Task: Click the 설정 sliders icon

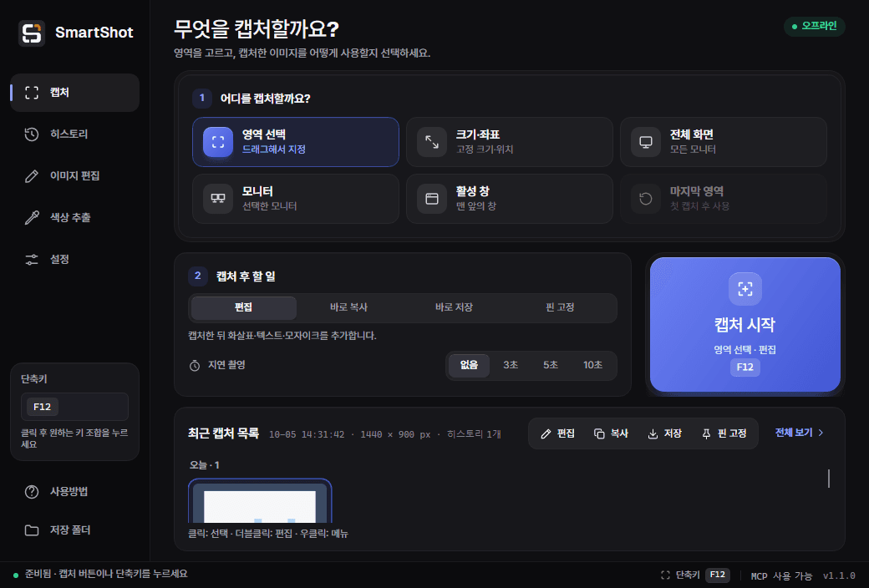Action: (32, 260)
